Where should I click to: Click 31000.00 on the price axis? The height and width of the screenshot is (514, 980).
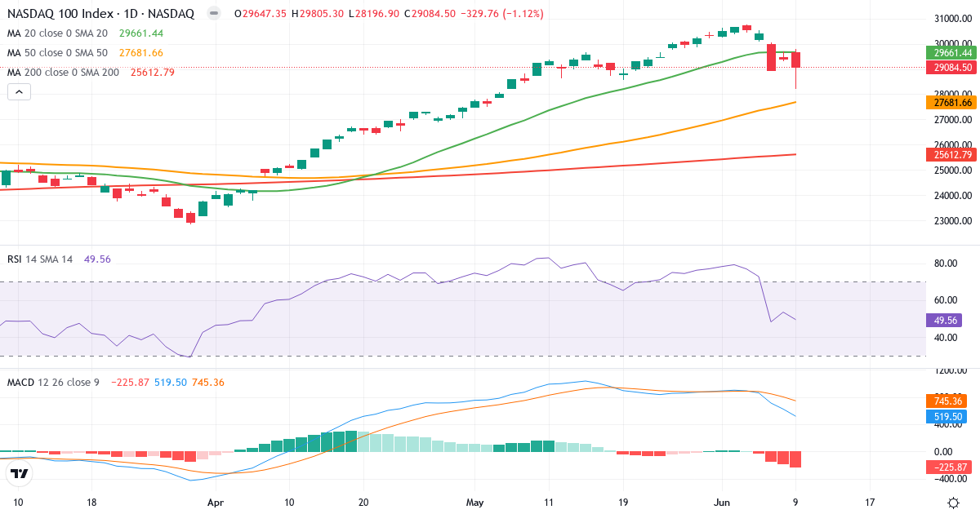click(x=952, y=19)
